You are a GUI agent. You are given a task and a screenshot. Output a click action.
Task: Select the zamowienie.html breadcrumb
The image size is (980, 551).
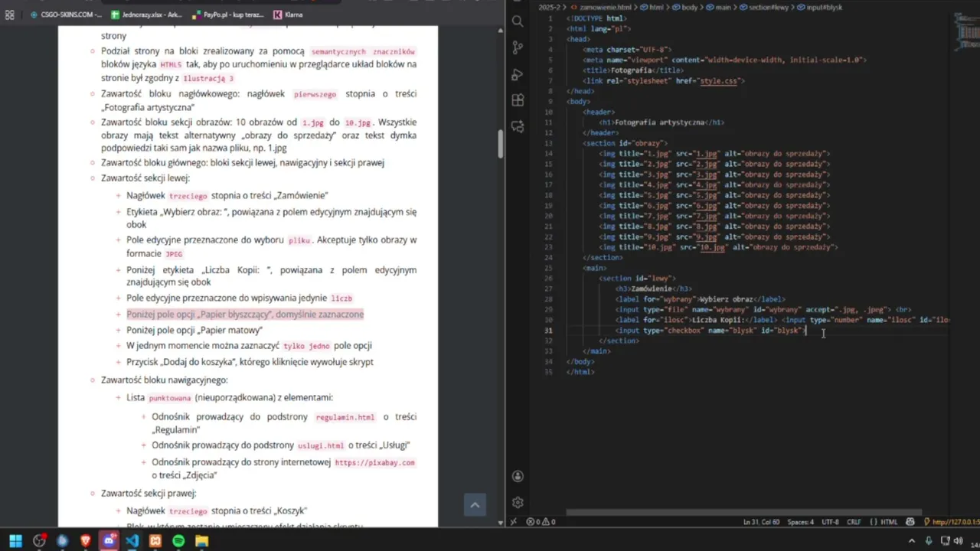coord(601,7)
